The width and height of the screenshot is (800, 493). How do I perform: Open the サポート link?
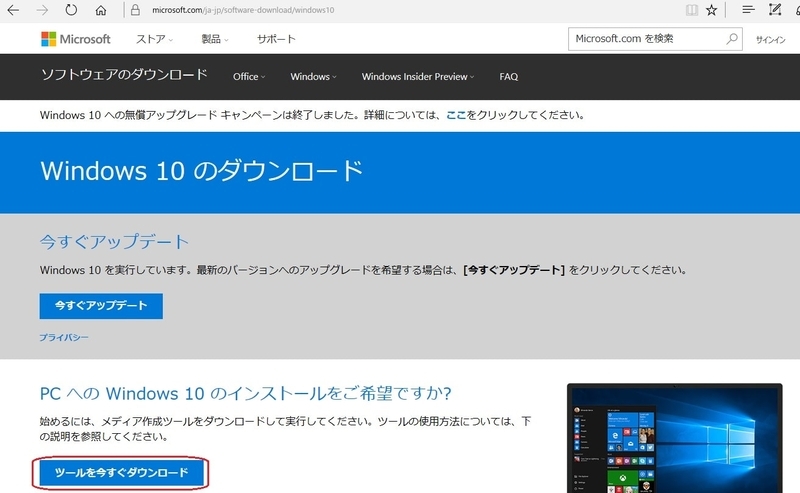[x=276, y=39]
